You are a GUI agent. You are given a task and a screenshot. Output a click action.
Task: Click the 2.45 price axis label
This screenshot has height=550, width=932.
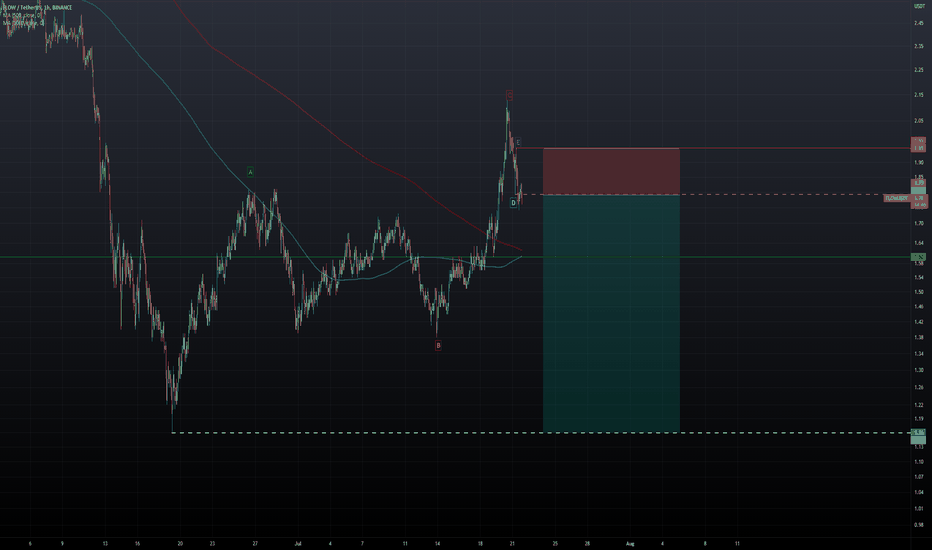pyautogui.click(x=919, y=23)
